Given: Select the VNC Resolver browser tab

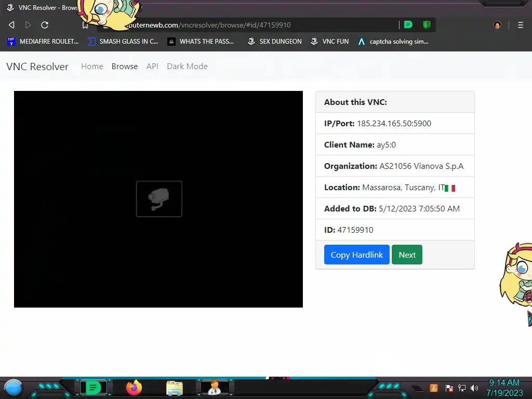Looking at the screenshot, I should tap(43, 7).
